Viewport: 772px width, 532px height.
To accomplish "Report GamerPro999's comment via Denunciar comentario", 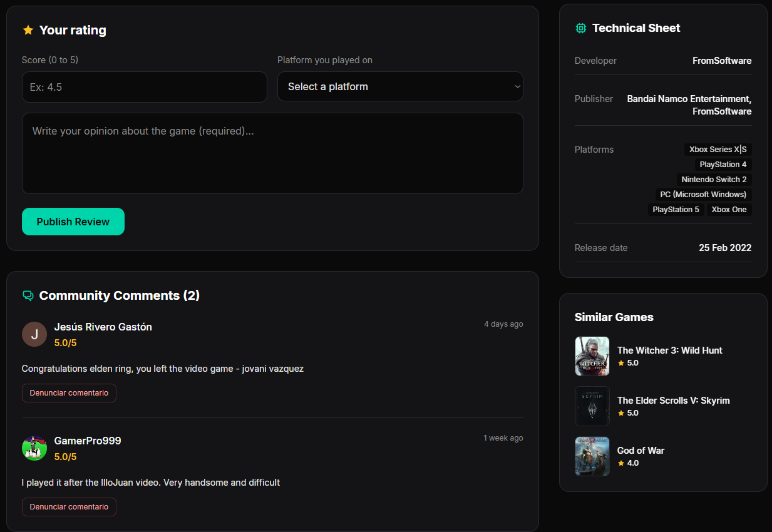I will pyautogui.click(x=69, y=507).
